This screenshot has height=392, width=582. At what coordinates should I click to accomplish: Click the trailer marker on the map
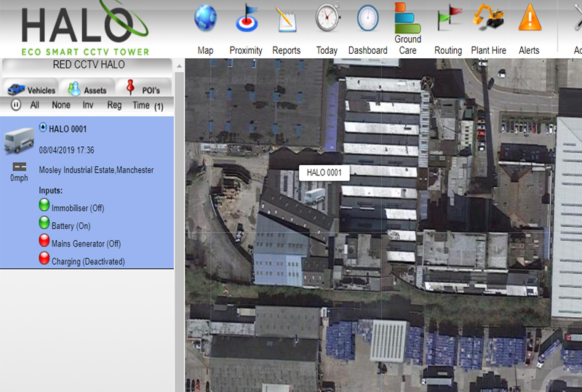point(315,196)
